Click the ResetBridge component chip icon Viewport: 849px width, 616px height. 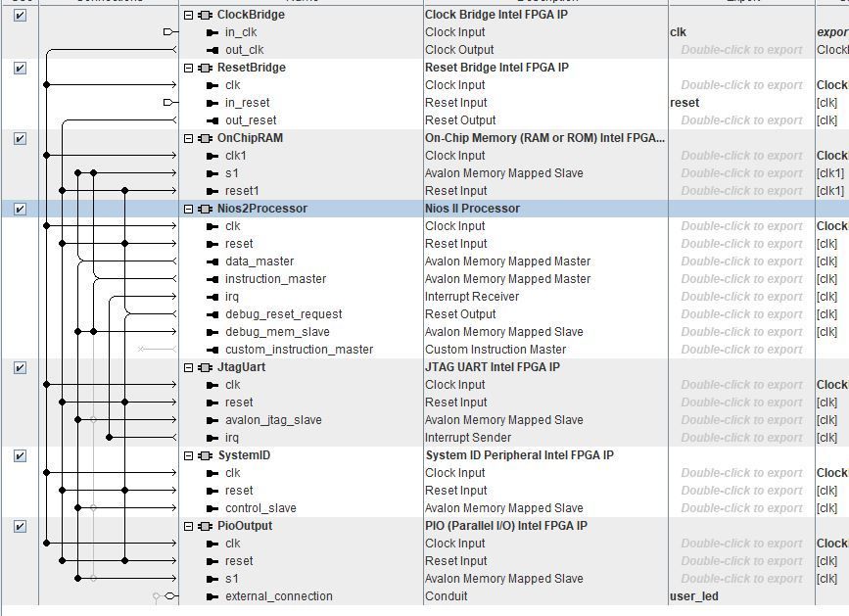pos(205,68)
